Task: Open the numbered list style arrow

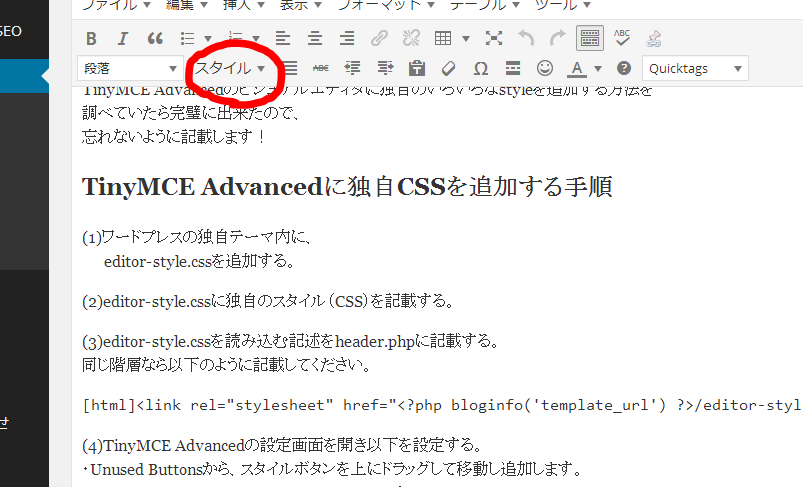Action: coord(256,38)
